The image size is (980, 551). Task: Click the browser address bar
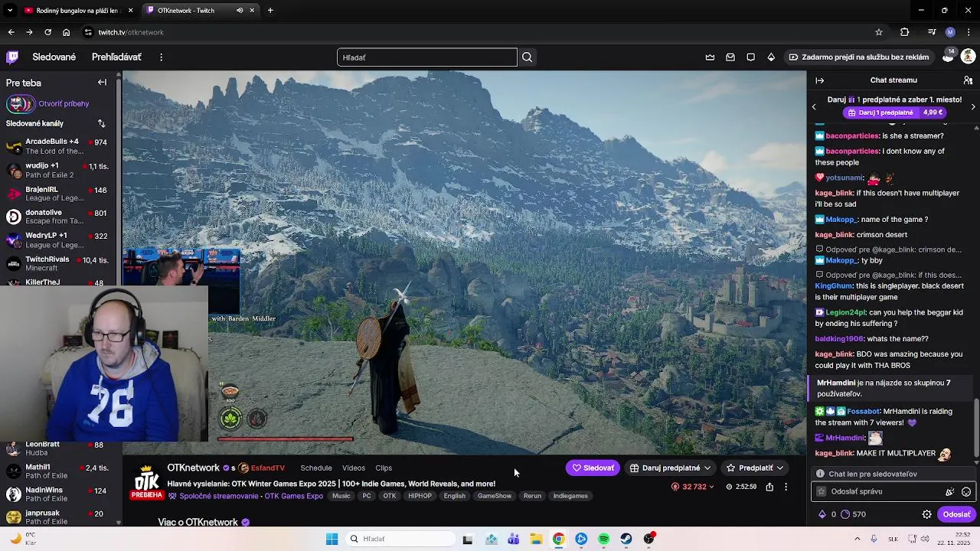(x=475, y=32)
